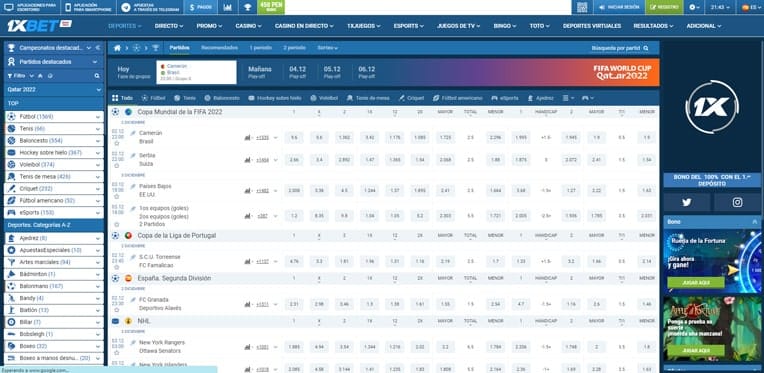Select Tenis in the sport filter bar
764x373 pixels.
(185, 98)
